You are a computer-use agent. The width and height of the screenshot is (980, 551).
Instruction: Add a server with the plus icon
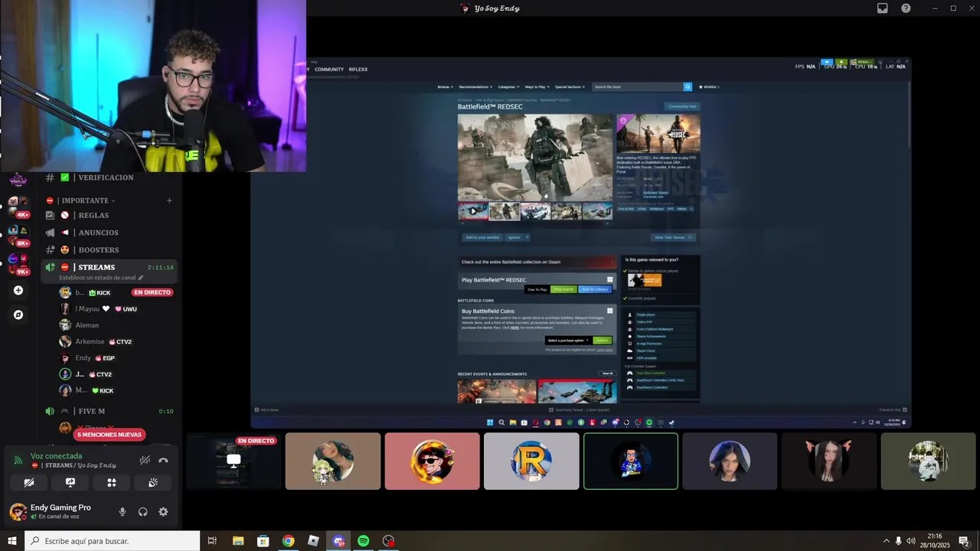coord(18,290)
